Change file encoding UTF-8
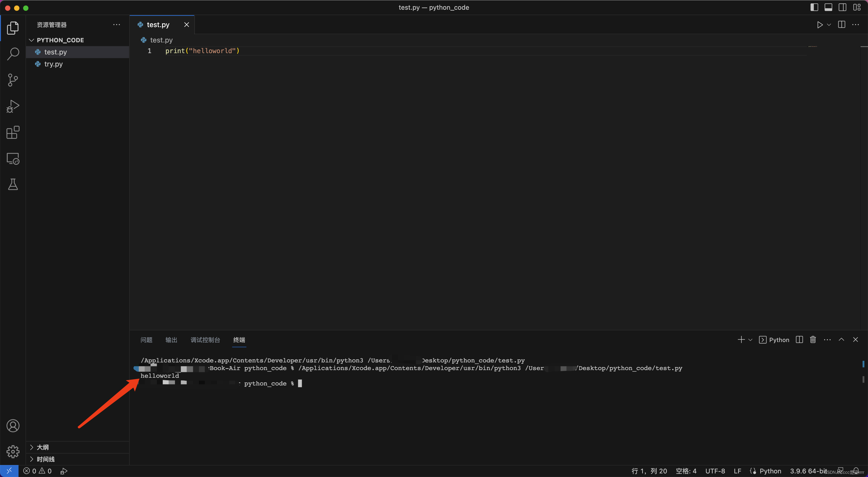This screenshot has height=477, width=868. pyautogui.click(x=715, y=471)
